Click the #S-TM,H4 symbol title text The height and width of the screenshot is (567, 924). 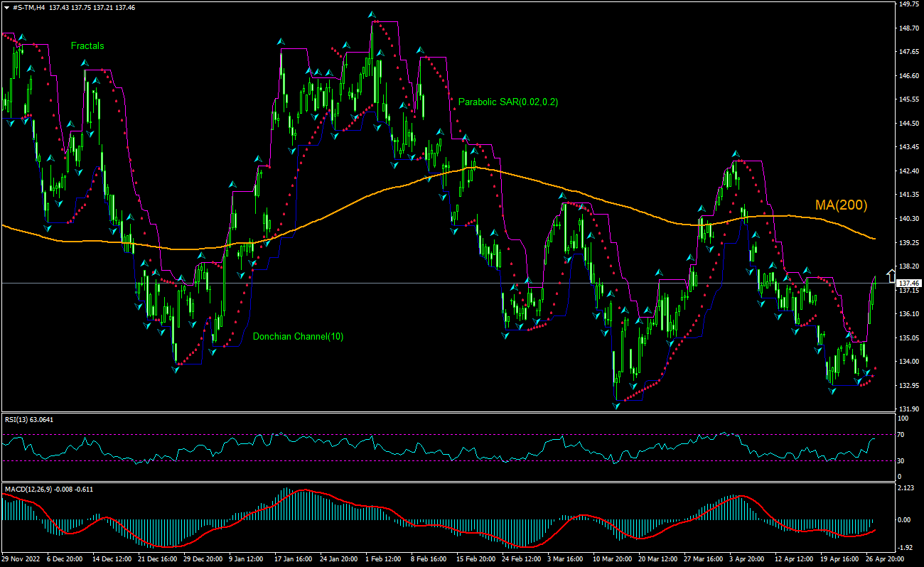[x=28, y=6]
